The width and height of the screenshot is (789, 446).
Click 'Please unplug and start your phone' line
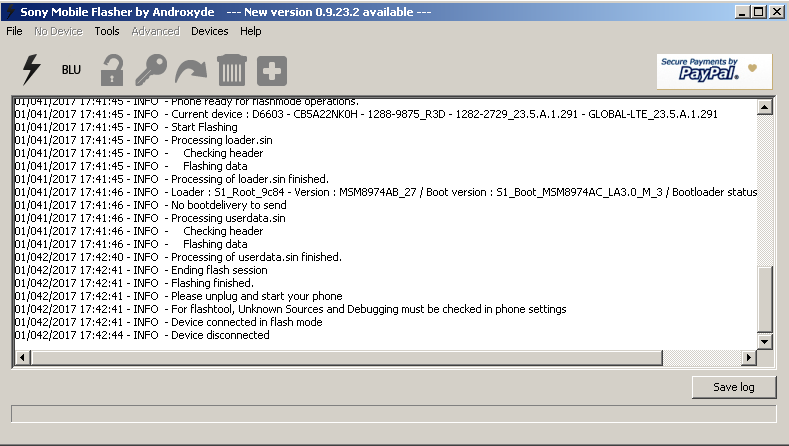click(x=179, y=296)
